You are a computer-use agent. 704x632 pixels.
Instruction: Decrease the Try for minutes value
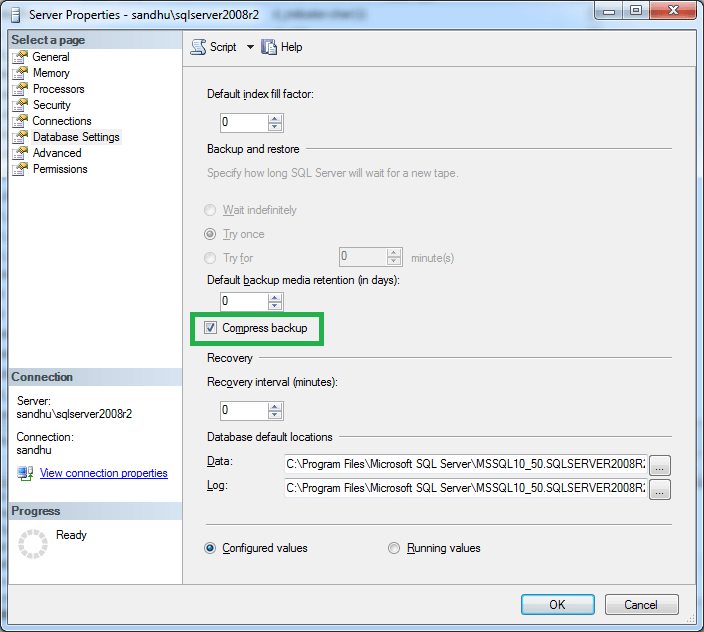[394, 261]
